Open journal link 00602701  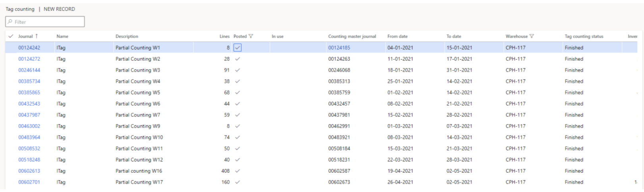[x=29, y=182]
